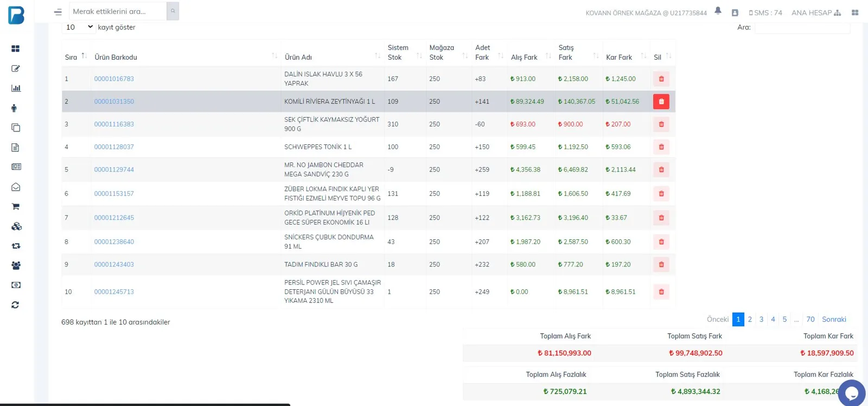
Task: Go to page 5 of results
Action: coord(784,319)
